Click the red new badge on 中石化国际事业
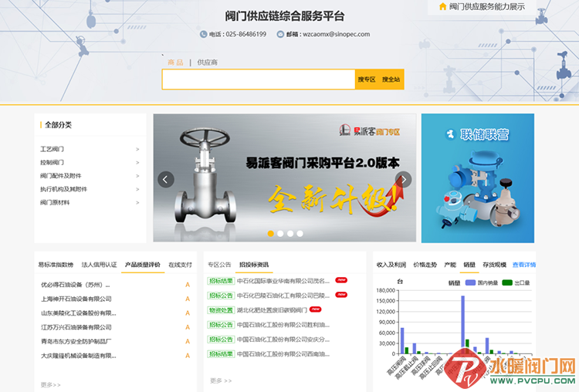Viewport: 579px width, 392px height. (x=341, y=280)
